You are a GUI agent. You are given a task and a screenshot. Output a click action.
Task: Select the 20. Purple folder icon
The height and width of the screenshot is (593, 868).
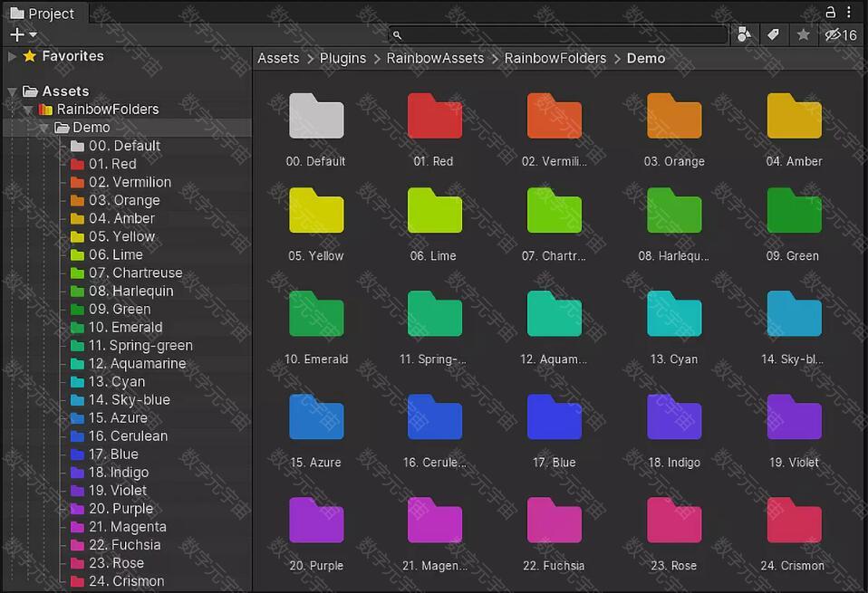[316, 521]
